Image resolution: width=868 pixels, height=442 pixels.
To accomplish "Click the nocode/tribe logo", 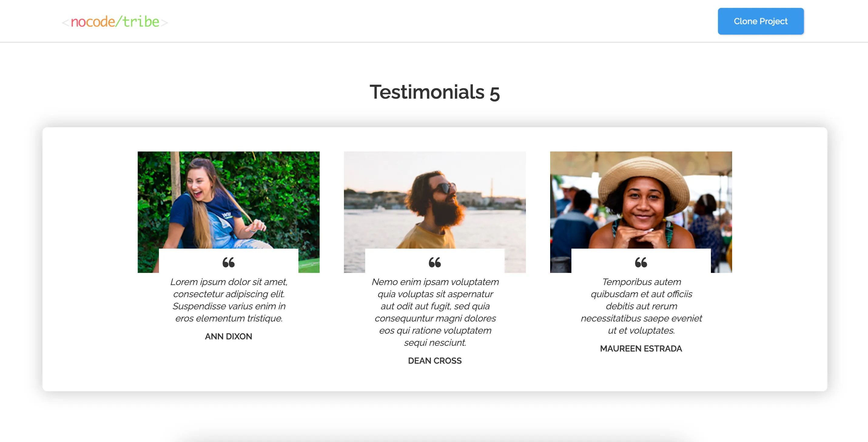I will point(115,22).
